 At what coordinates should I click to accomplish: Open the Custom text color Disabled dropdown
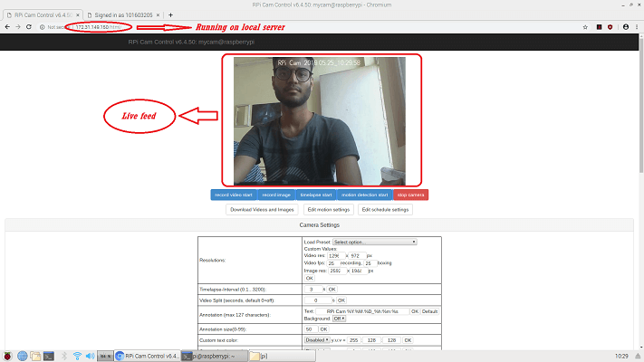tap(317, 340)
